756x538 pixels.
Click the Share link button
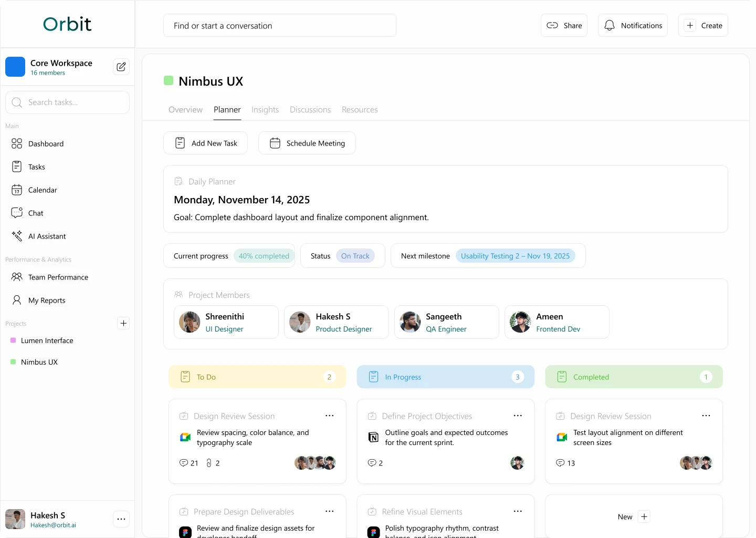point(564,25)
